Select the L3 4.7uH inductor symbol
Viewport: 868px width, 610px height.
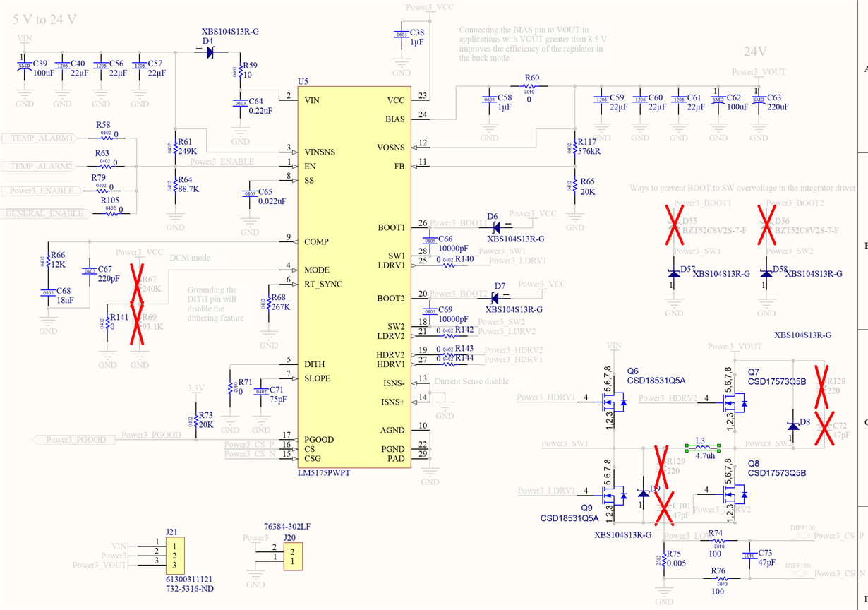702,447
